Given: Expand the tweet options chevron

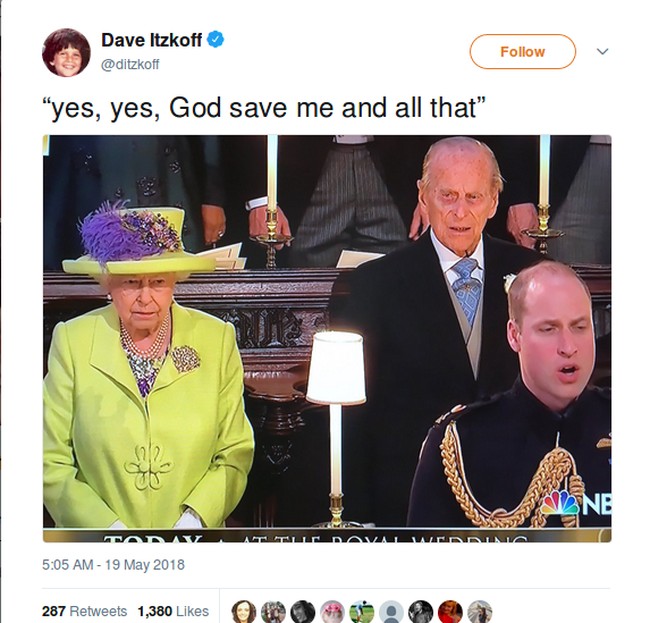Looking at the screenshot, I should point(602,51).
